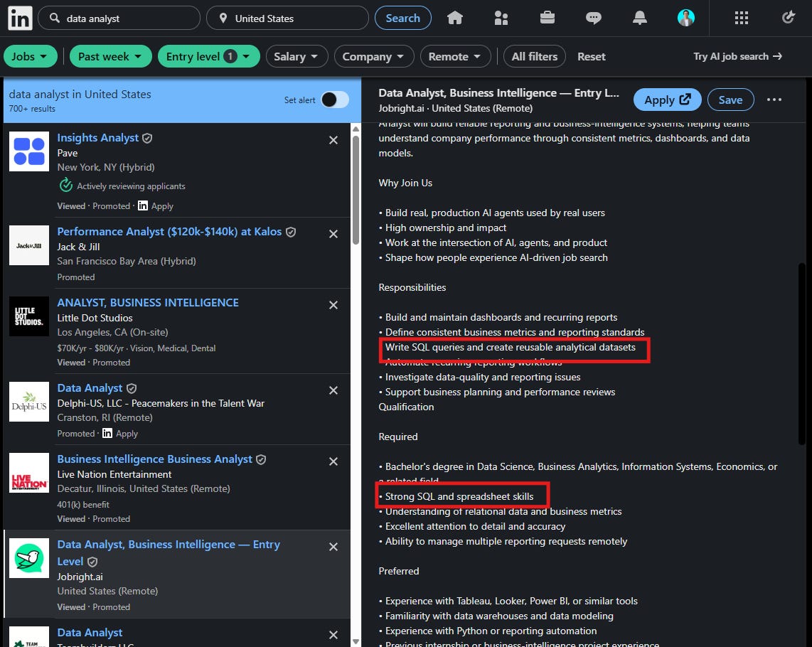Viewport: 812px width, 647px height.
Task: Click the Jobright.ai bird logo
Action: [x=29, y=558]
